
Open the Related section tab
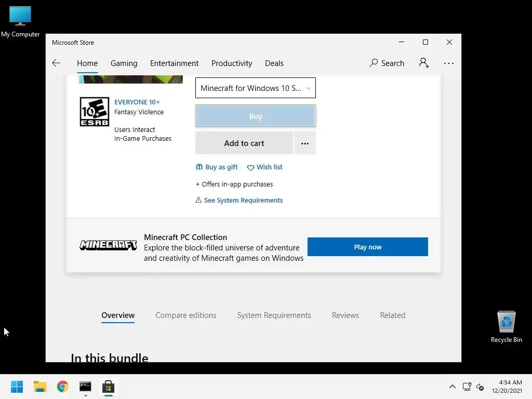pyautogui.click(x=393, y=315)
